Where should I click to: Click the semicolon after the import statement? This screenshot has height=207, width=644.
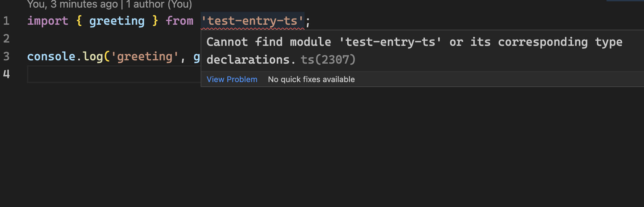(x=308, y=21)
